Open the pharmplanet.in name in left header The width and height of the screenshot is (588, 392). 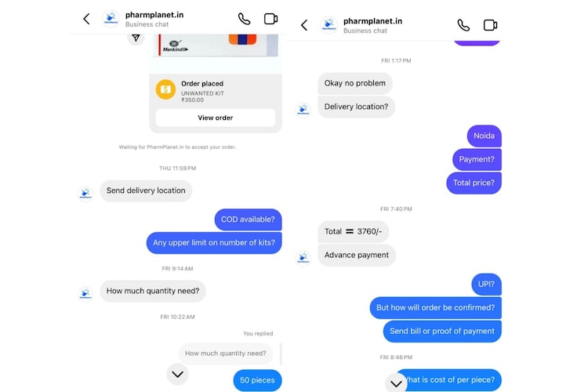[154, 15]
